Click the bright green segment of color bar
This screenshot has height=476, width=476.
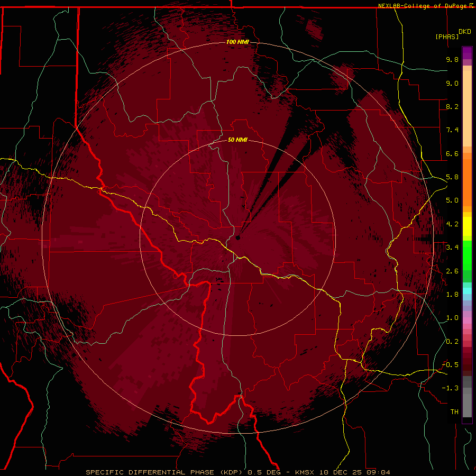[467, 255]
